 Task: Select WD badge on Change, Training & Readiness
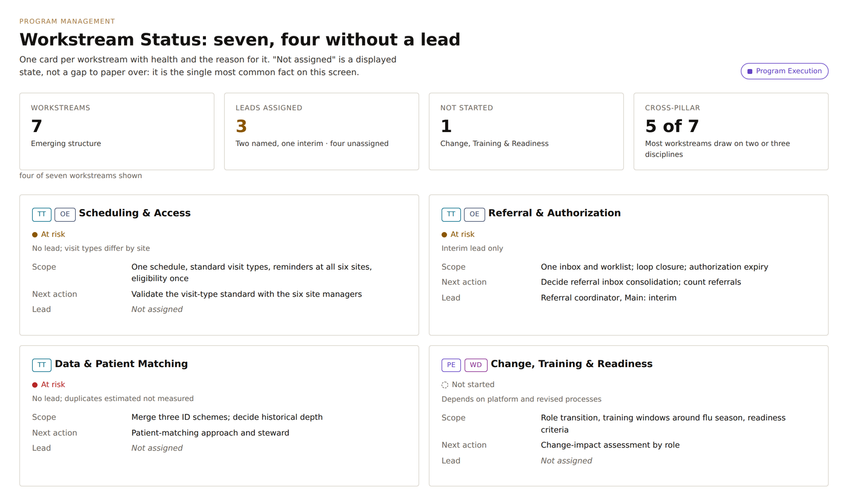(475, 365)
